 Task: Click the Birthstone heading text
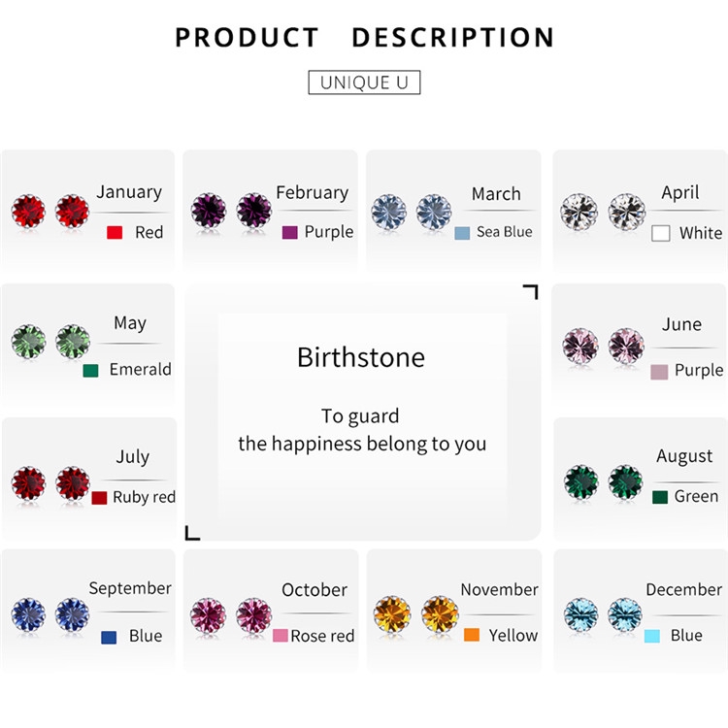click(x=361, y=357)
